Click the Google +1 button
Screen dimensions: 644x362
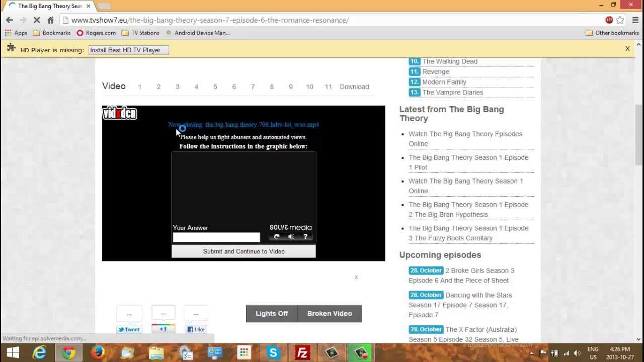pyautogui.click(x=163, y=329)
